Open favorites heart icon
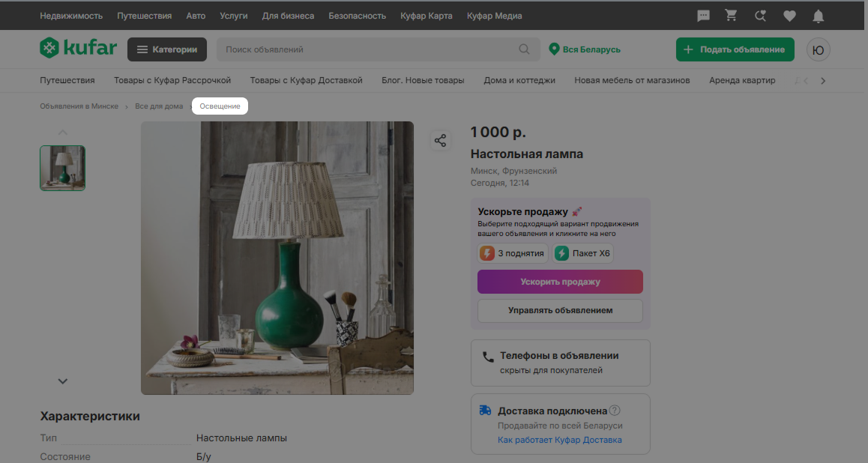The height and width of the screenshot is (463, 868). pyautogui.click(x=789, y=16)
